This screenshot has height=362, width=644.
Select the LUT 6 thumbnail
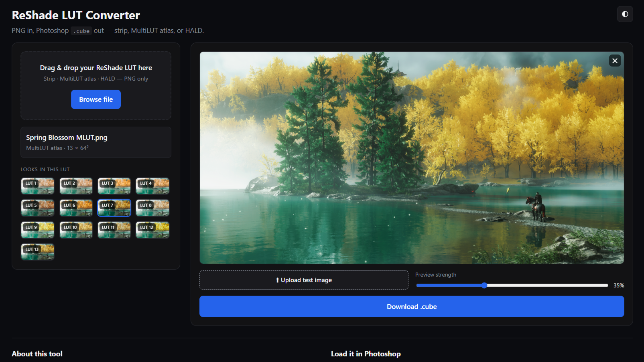(x=76, y=208)
